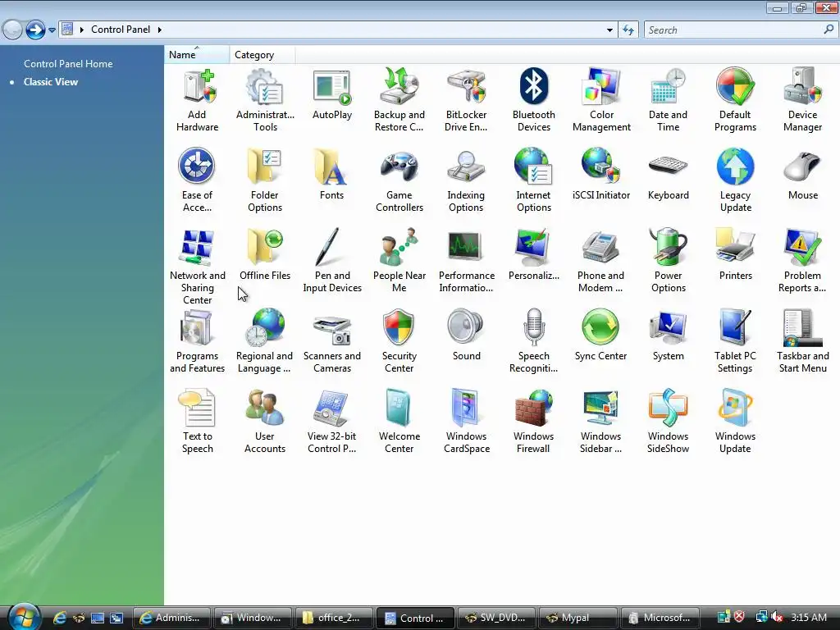
Task: Open Windows Firewall
Action: (533, 422)
